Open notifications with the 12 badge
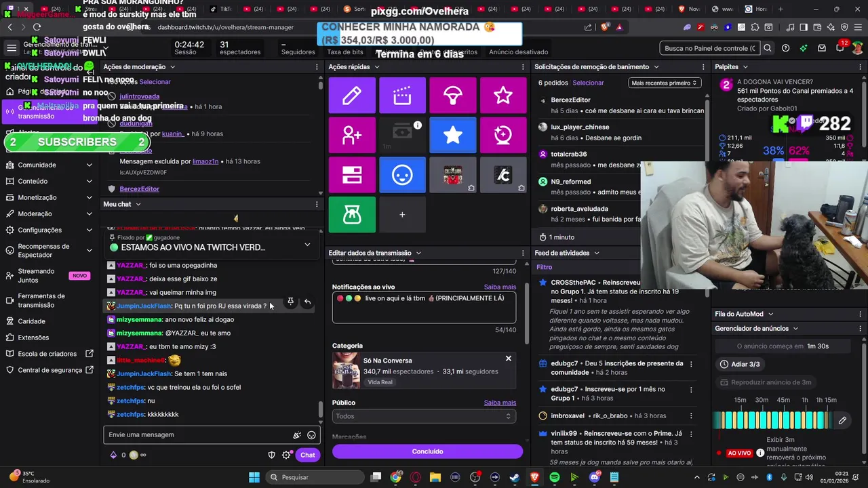The height and width of the screenshot is (488, 868). (x=840, y=47)
